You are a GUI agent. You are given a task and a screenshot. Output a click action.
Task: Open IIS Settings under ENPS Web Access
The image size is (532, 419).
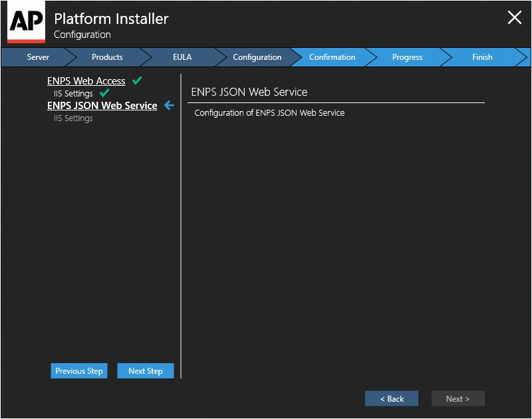(73, 93)
